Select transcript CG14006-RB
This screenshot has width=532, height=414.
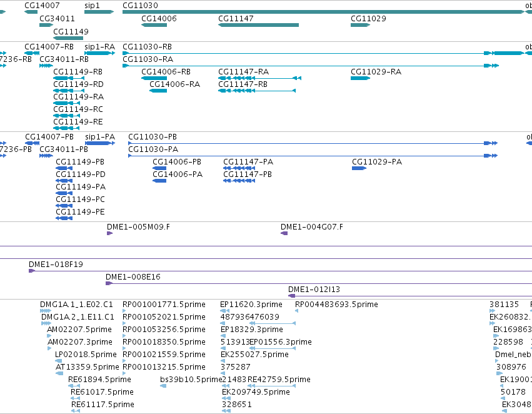(x=154, y=78)
